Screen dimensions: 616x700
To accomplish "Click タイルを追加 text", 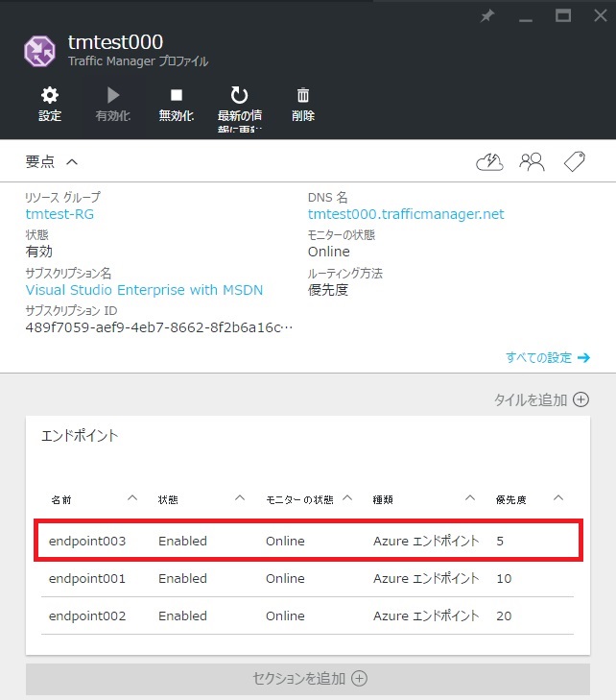I will (531, 399).
